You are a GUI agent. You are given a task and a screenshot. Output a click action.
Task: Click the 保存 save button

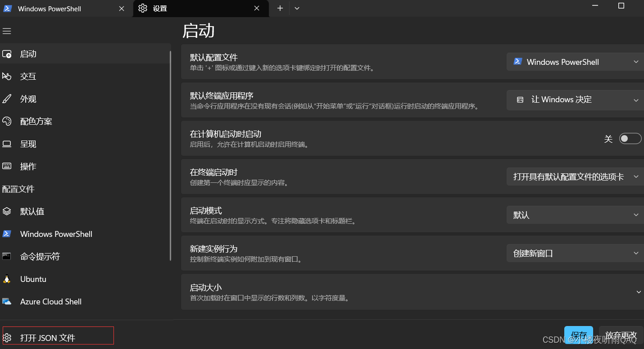coord(578,335)
